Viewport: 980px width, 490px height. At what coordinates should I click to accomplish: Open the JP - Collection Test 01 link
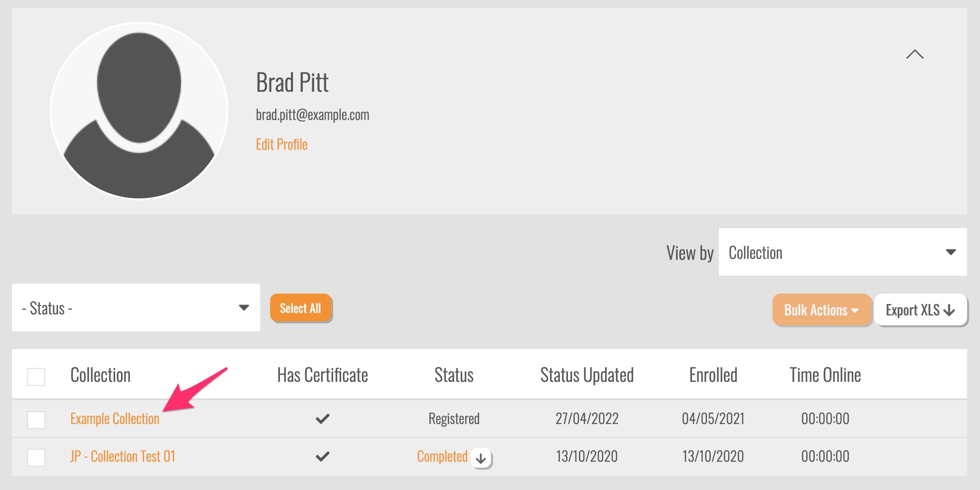(x=123, y=457)
